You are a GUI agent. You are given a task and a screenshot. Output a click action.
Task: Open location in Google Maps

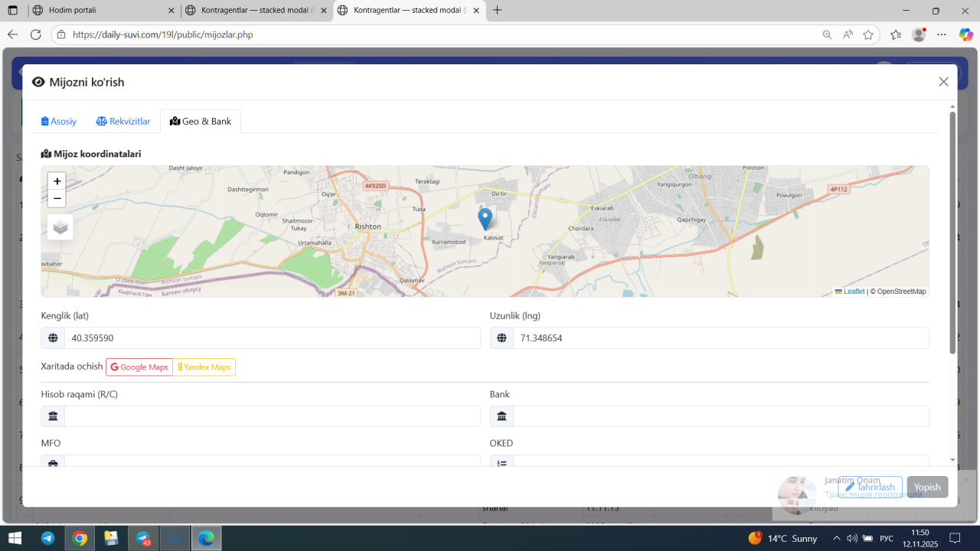coord(139,367)
